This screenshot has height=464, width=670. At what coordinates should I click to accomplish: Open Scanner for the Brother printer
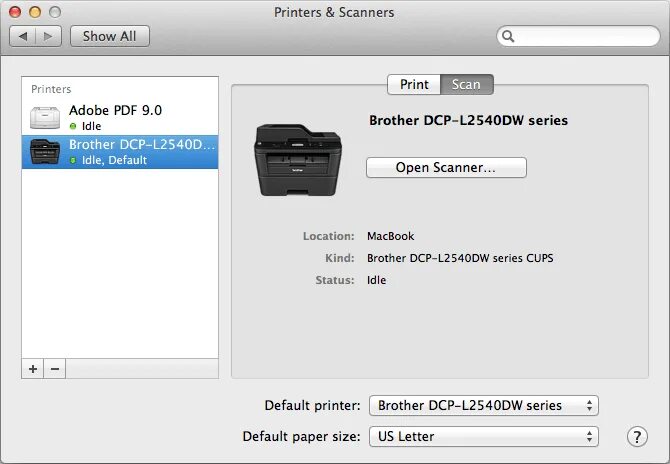[x=446, y=167]
